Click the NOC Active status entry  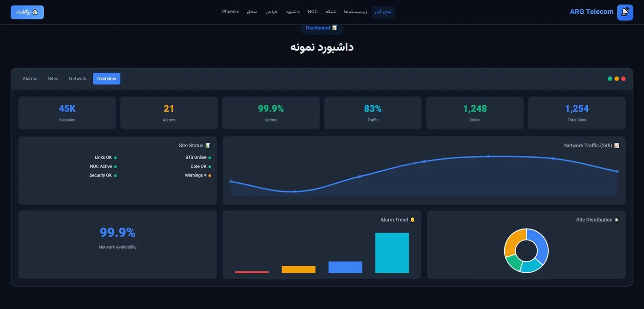(103, 166)
